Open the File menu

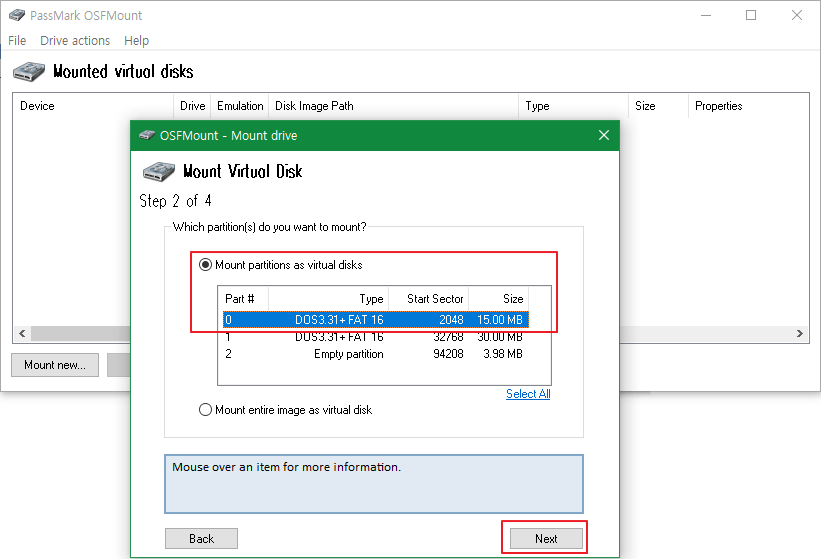pos(17,40)
